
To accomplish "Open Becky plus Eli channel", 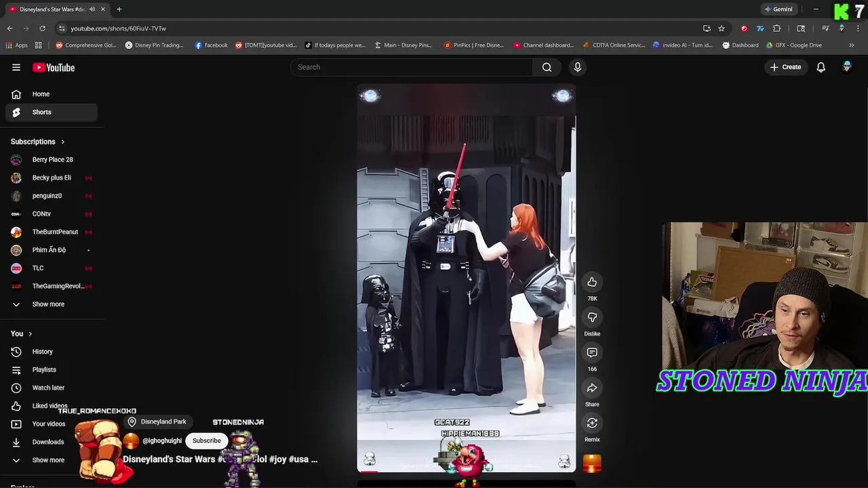I will pos(52,178).
